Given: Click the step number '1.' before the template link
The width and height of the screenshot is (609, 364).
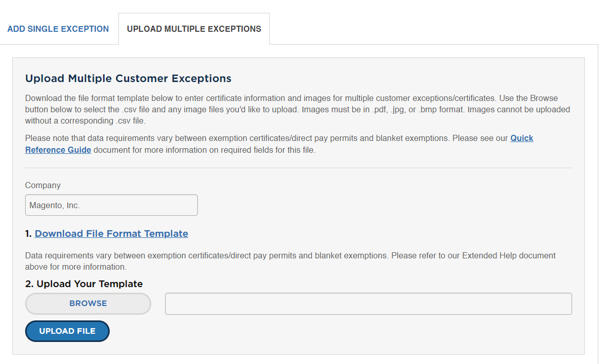Looking at the screenshot, I should tap(28, 233).
